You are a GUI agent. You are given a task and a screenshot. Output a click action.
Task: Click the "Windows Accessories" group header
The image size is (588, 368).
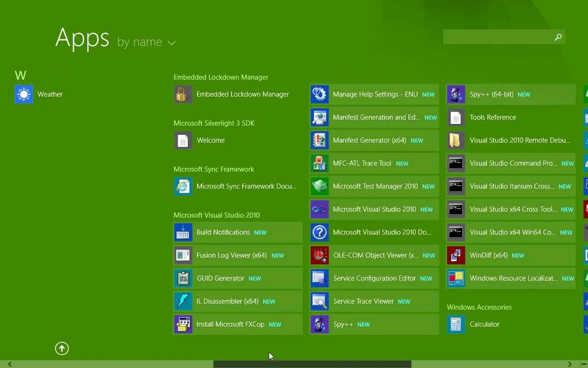[479, 307]
